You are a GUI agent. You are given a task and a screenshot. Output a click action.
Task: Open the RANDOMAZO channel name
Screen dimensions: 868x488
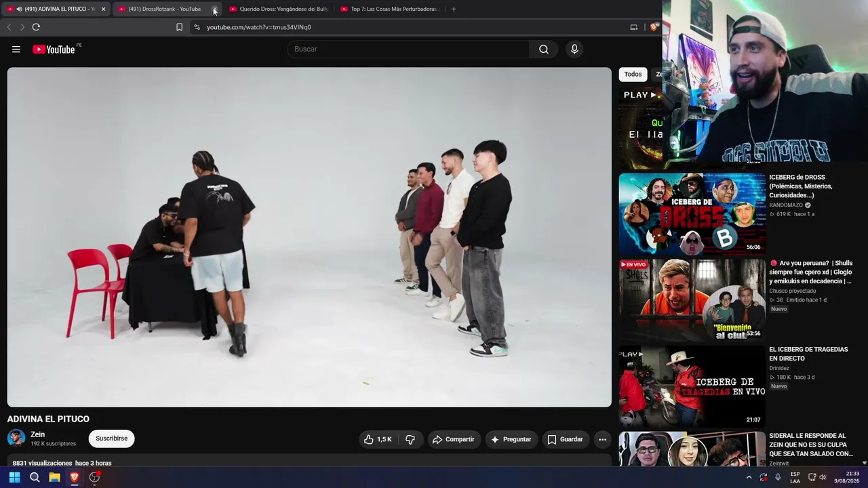(x=786, y=205)
